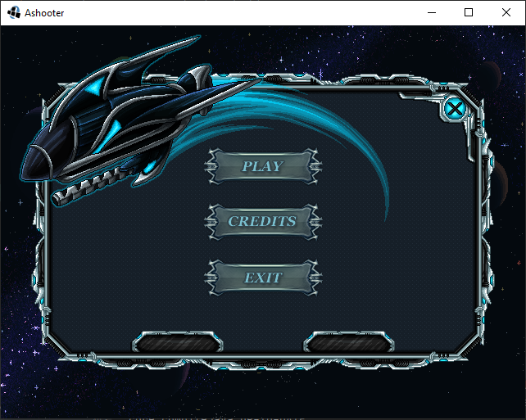526x420 pixels.
Task: Maximize the Ashooter window
Action: click(x=469, y=13)
